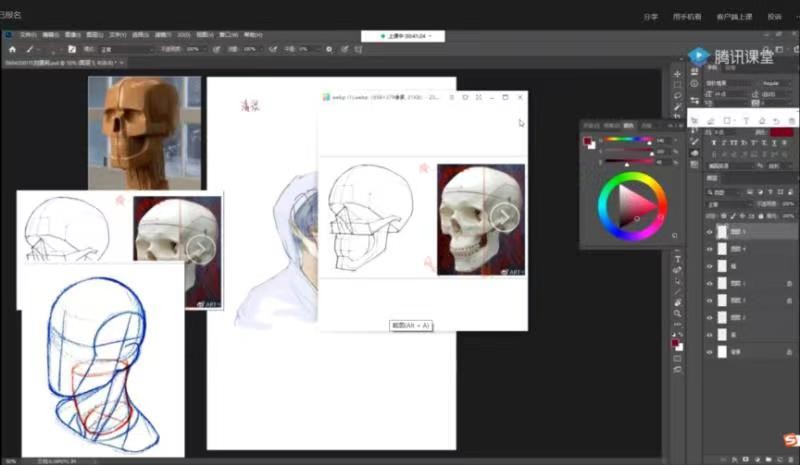Select the Type (T) tool
Image resolution: width=800 pixels, height=465 pixels.
677,259
